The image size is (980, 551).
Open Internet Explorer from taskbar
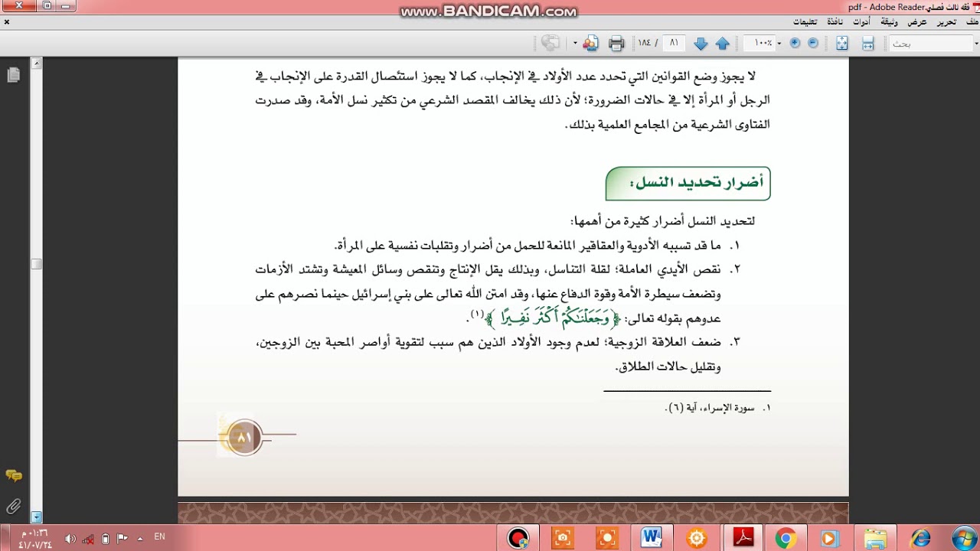920,538
